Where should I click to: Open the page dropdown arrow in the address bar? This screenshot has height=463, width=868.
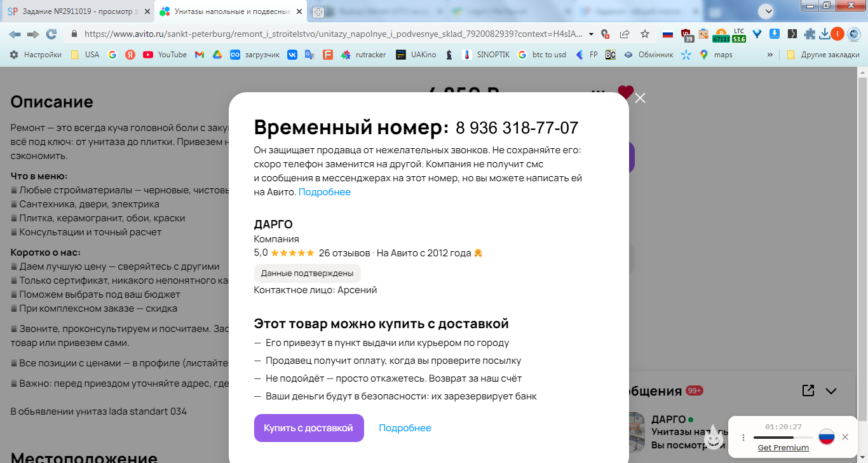point(592,34)
